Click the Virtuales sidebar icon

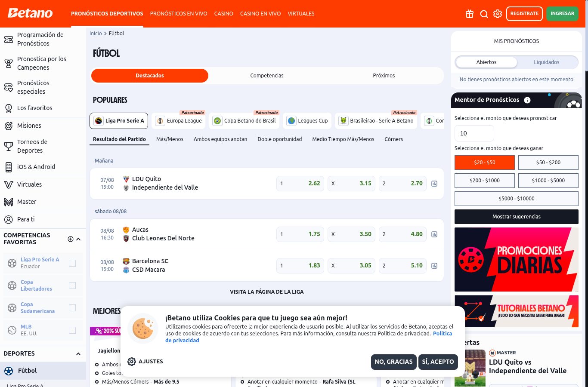[x=9, y=185]
